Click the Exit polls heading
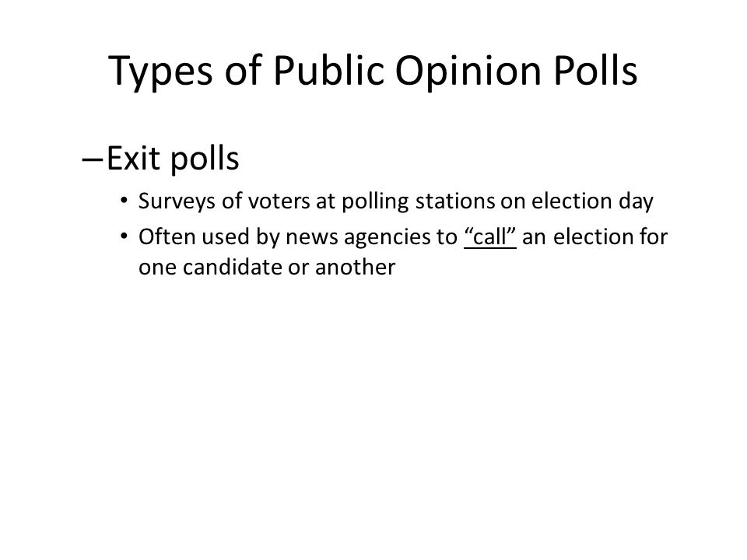Viewport: 747px width, 560px height. point(173,159)
